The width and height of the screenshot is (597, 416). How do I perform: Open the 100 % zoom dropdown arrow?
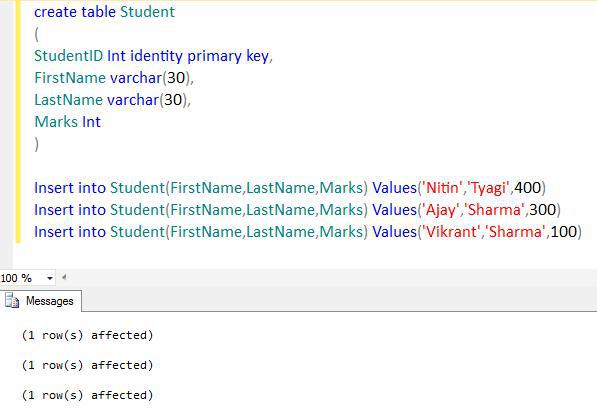[49, 278]
